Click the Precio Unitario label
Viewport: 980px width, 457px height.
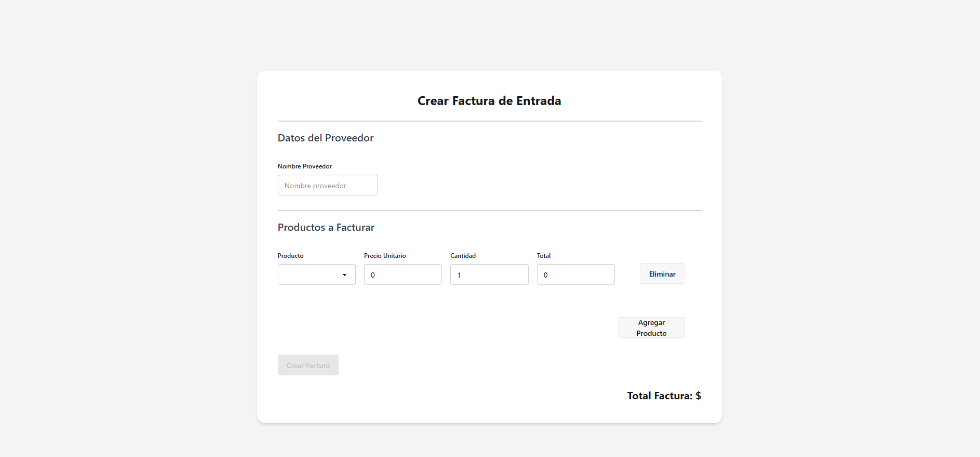pos(385,256)
